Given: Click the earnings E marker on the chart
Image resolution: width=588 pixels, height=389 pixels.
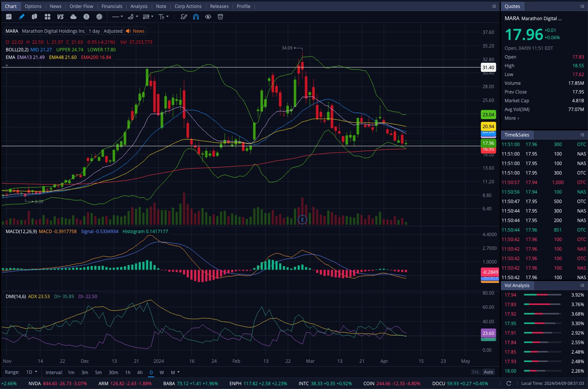Looking at the screenshot, I should tap(302, 219).
